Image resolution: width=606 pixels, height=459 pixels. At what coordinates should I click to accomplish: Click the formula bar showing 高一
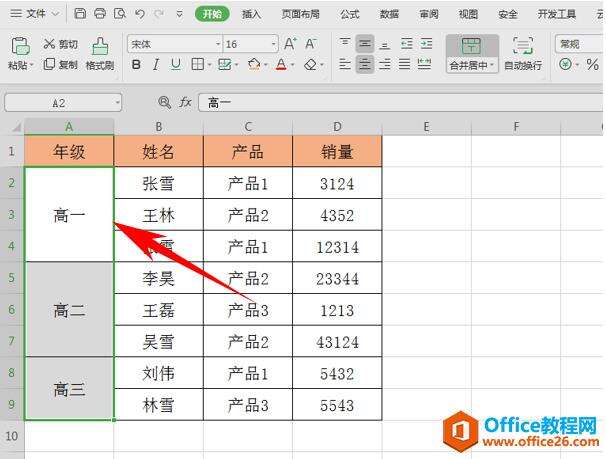pos(400,103)
